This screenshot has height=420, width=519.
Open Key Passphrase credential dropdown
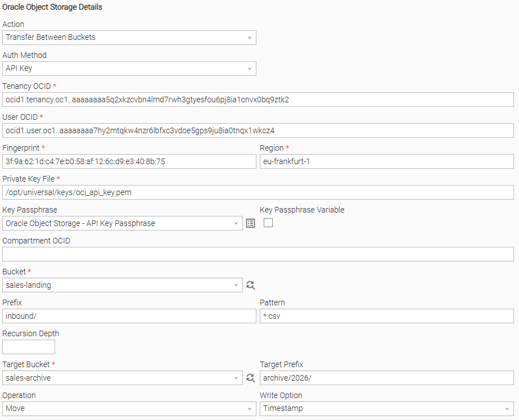click(123, 223)
